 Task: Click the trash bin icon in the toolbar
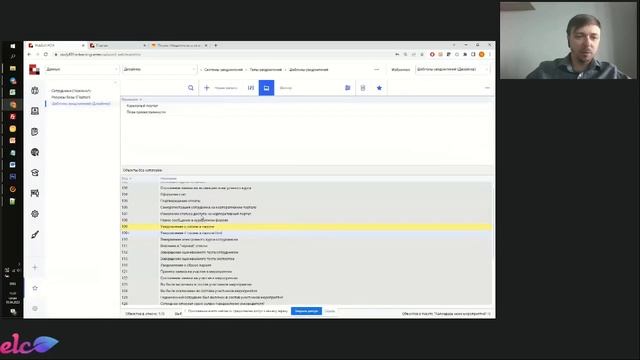click(363, 88)
